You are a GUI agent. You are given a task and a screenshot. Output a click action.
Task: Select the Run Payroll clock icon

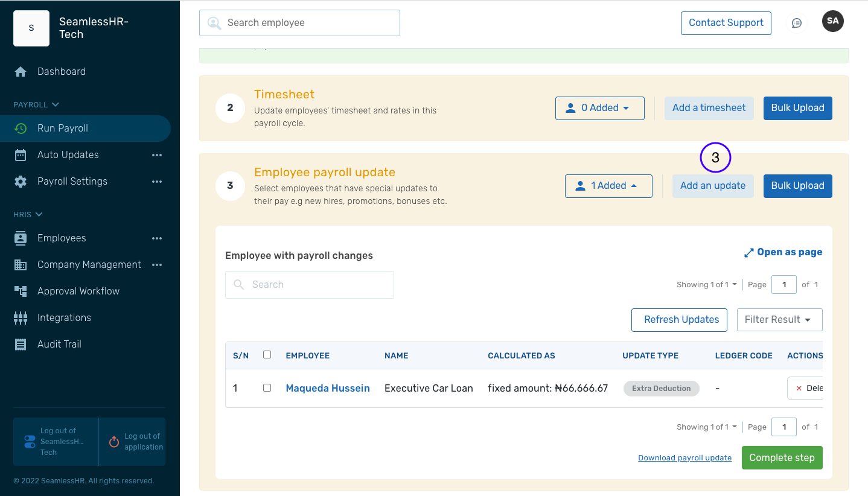pos(21,128)
